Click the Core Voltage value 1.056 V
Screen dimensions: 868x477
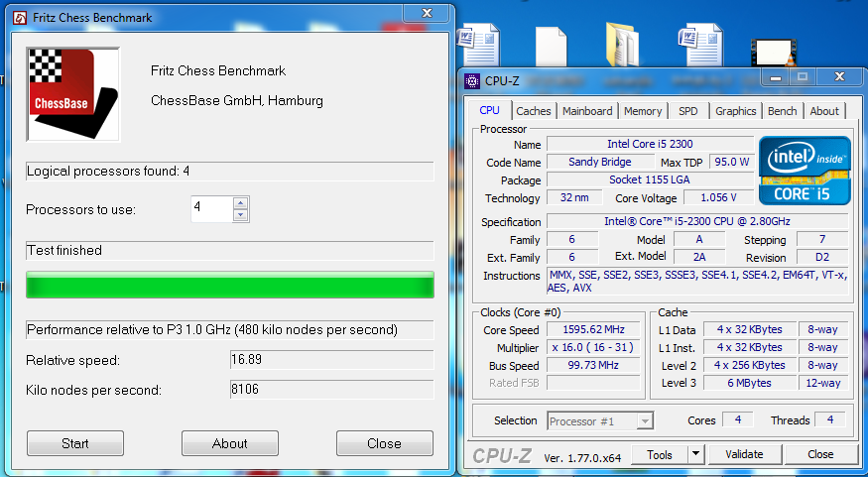coord(718,197)
